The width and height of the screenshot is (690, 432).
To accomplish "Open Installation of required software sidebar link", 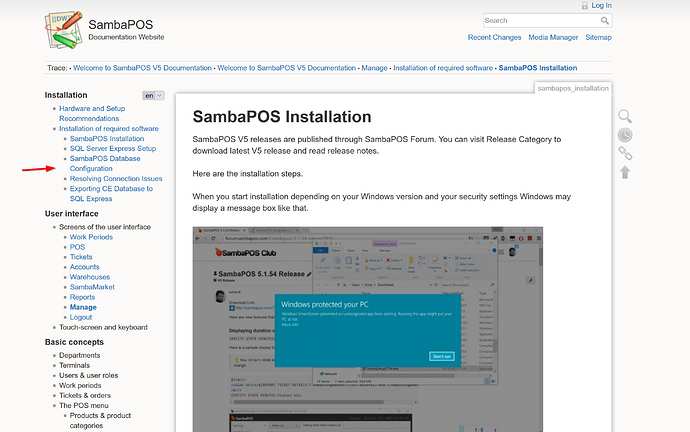I will point(109,128).
